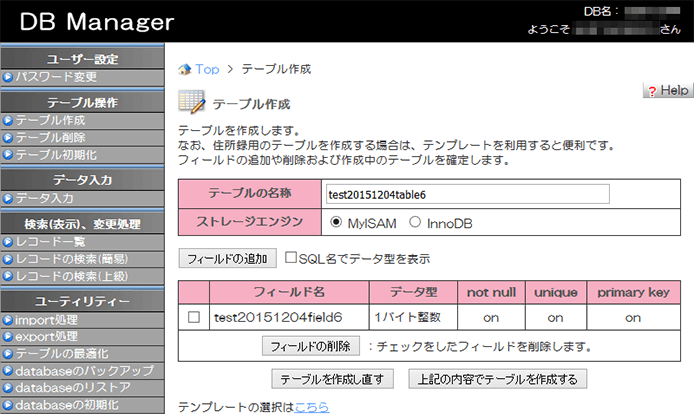Open テーブル初期化 sidebar entry
Image resolution: width=694 pixels, height=414 pixels.
[x=55, y=154]
